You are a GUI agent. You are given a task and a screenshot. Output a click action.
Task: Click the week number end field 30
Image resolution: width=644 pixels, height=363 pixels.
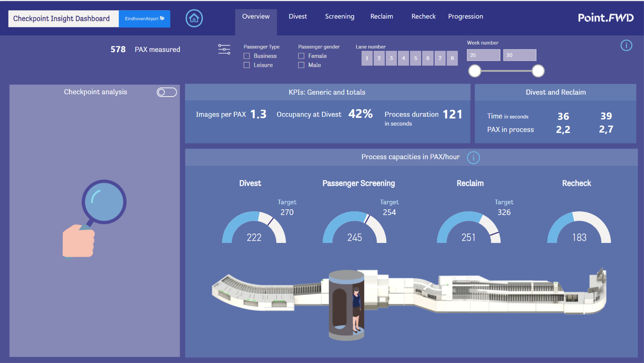coord(520,55)
